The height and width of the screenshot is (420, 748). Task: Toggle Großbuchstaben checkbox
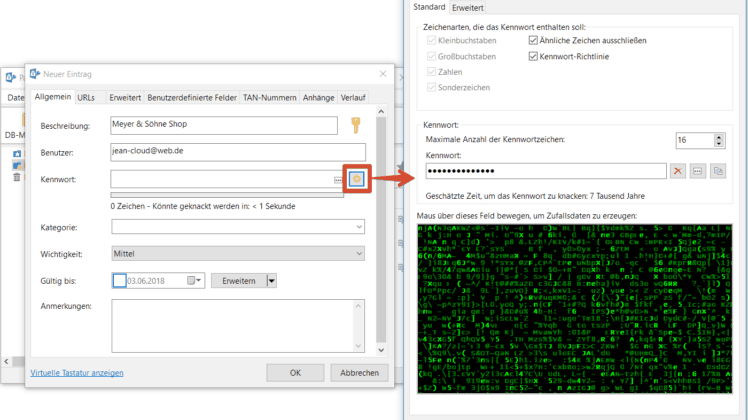point(431,56)
